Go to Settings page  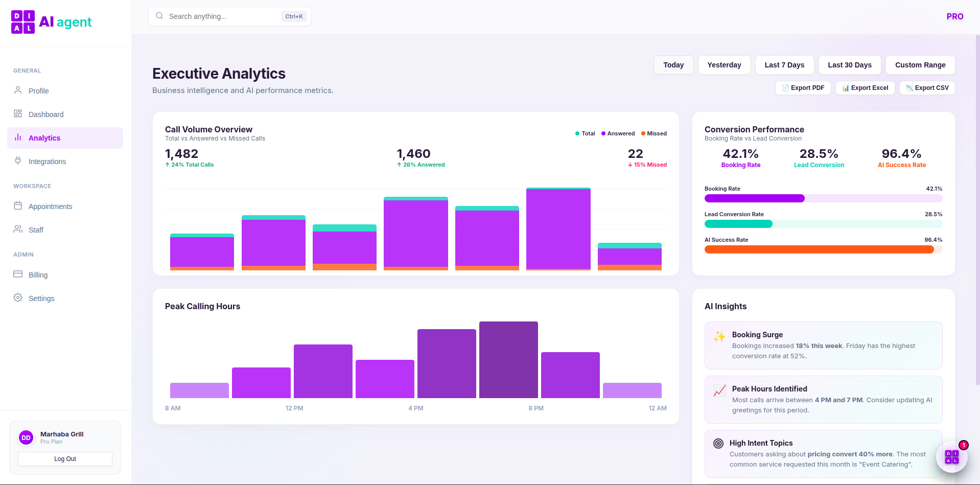click(65, 298)
